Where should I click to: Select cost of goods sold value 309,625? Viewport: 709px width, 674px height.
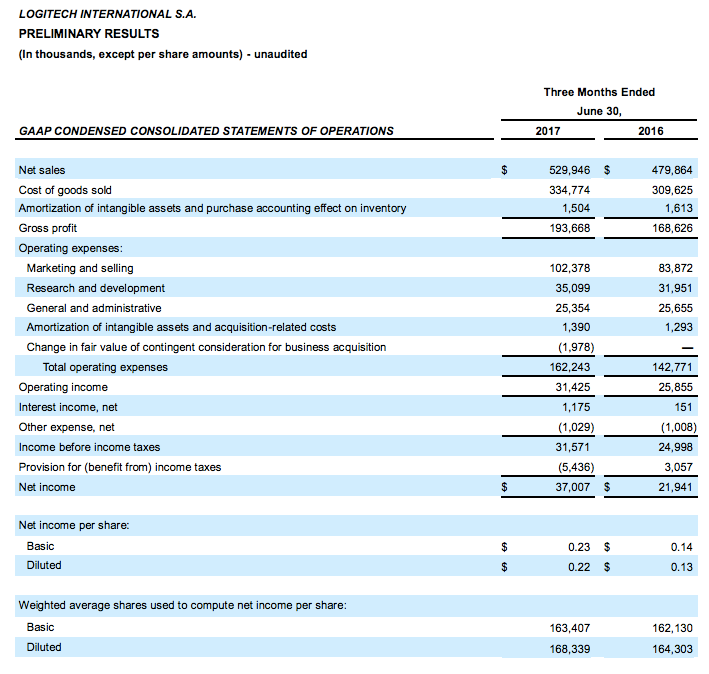click(x=672, y=190)
